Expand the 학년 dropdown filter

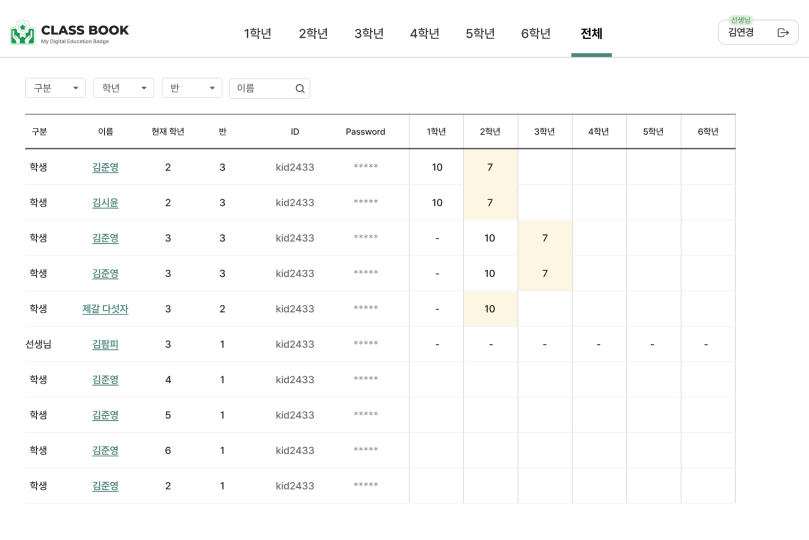123,88
